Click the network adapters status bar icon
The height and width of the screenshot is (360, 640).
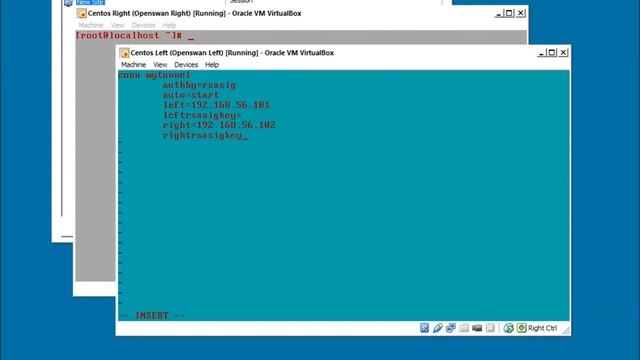click(451, 328)
